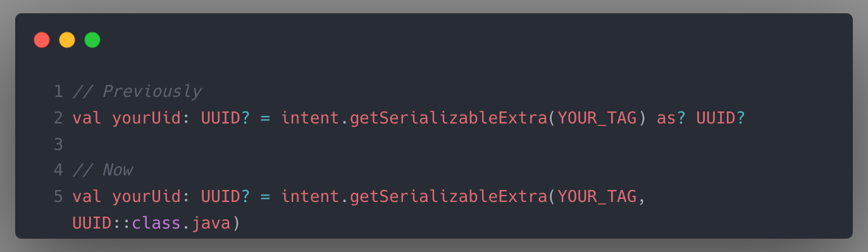Select line number 1

click(x=58, y=92)
